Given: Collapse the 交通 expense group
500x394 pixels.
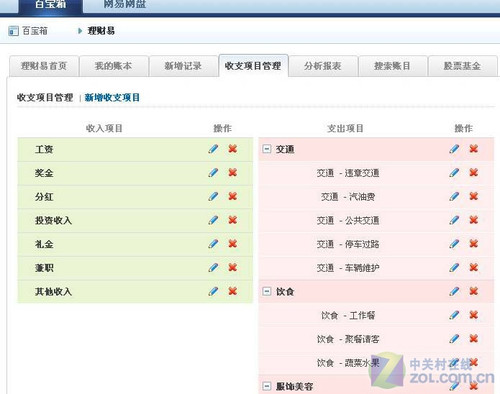Looking at the screenshot, I should coord(267,149).
